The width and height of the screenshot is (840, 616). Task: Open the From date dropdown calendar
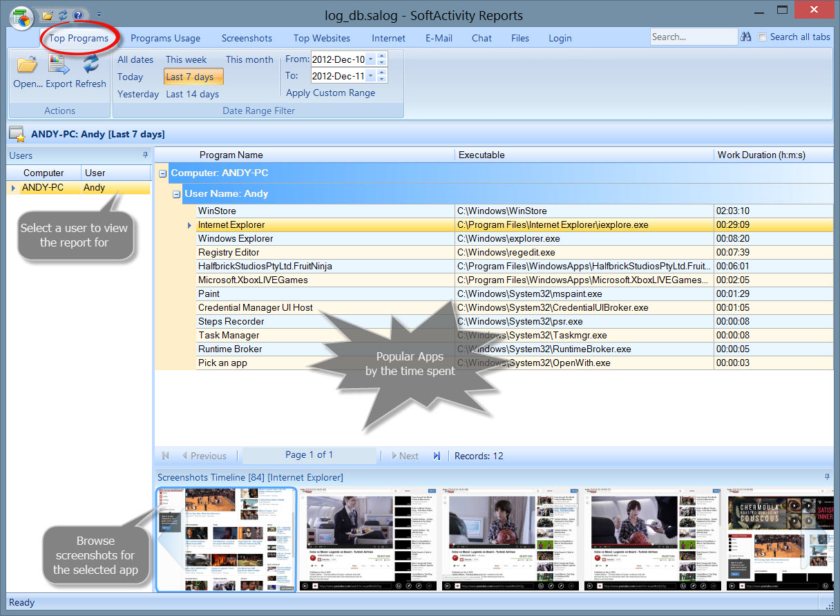point(371,59)
